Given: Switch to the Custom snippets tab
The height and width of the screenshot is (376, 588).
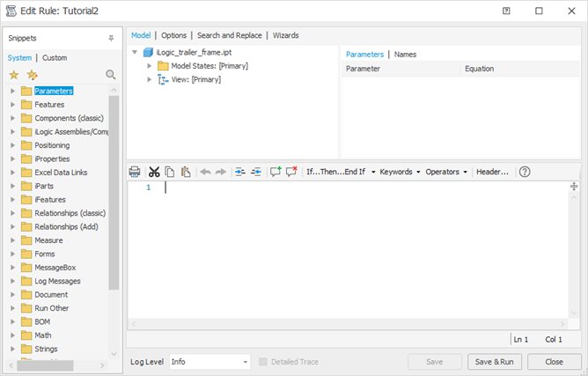Looking at the screenshot, I should click(x=55, y=58).
